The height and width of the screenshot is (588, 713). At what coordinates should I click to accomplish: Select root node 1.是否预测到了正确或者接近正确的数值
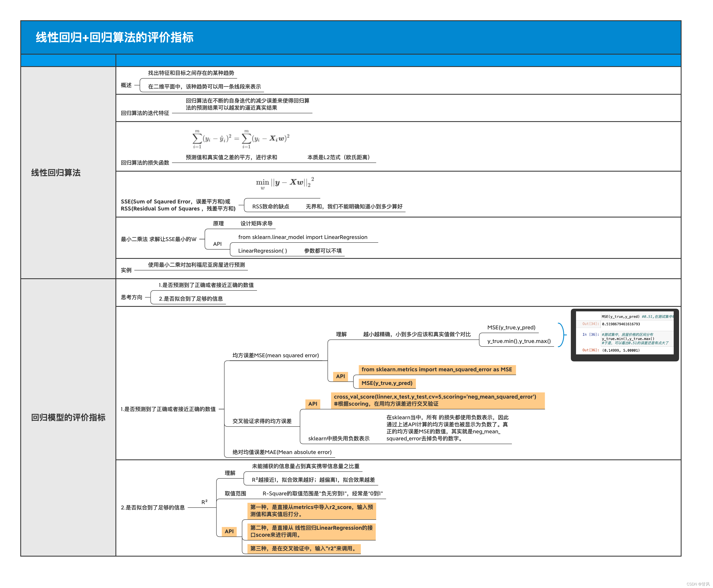[168, 409]
